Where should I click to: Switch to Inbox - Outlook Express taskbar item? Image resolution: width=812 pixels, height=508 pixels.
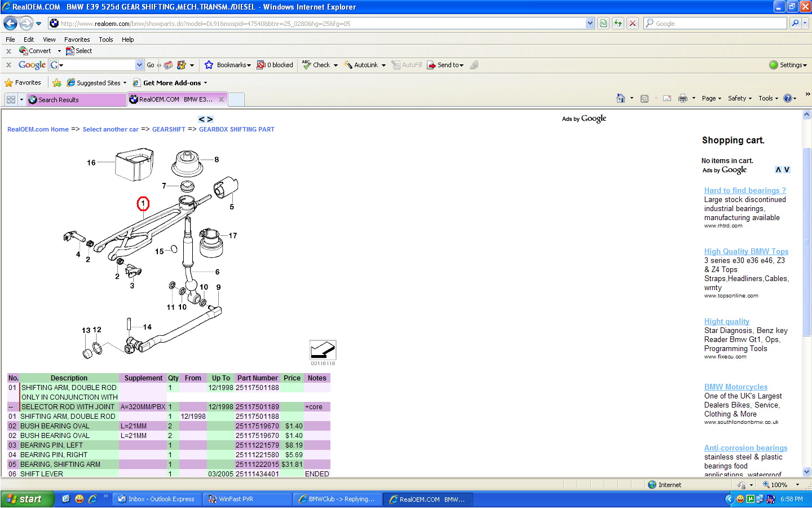157,499
